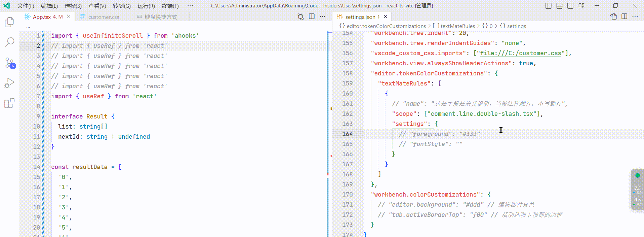Click the CSS icon on customer.css tab
Screen dimensions: 644x237
point(82,17)
